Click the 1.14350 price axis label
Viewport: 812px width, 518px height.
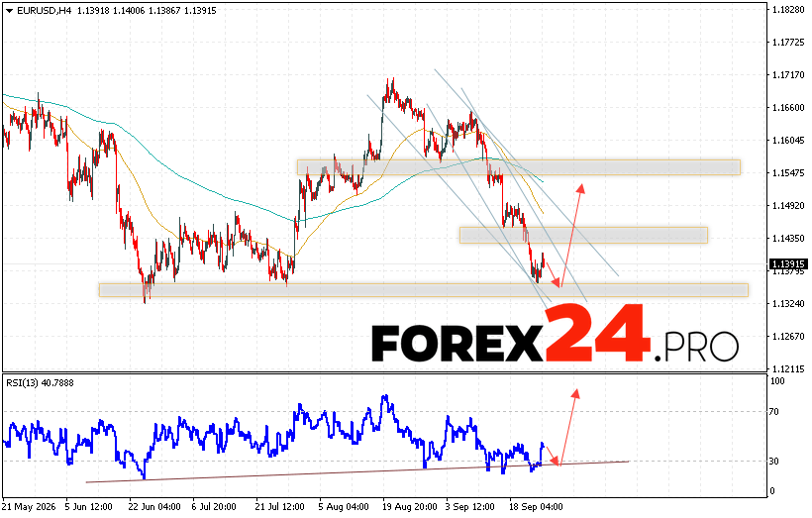pos(788,239)
